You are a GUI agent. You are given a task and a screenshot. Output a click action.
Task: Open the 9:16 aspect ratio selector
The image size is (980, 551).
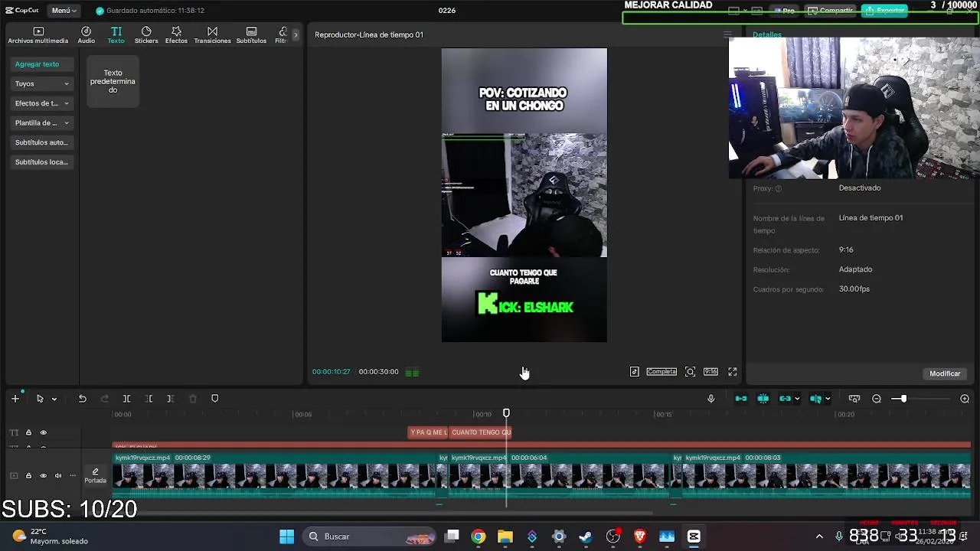pos(710,372)
